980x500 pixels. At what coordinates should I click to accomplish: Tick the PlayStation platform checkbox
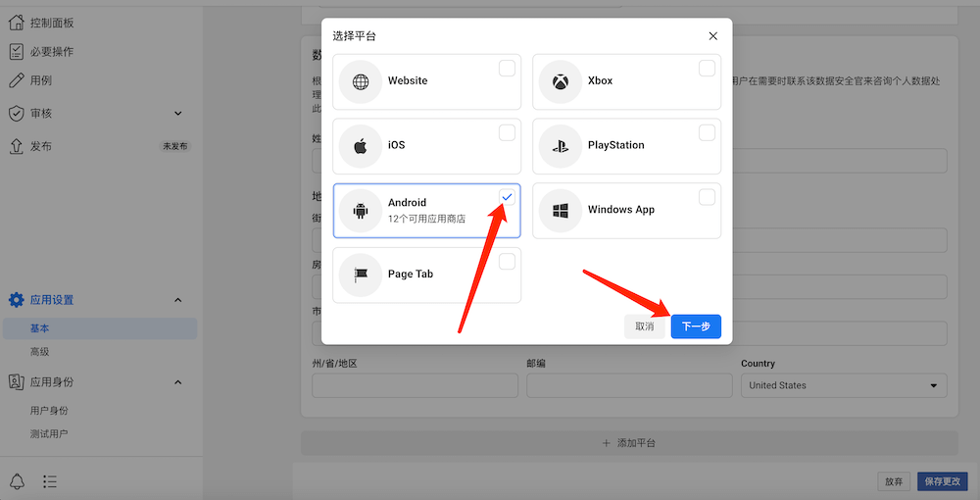(x=707, y=133)
